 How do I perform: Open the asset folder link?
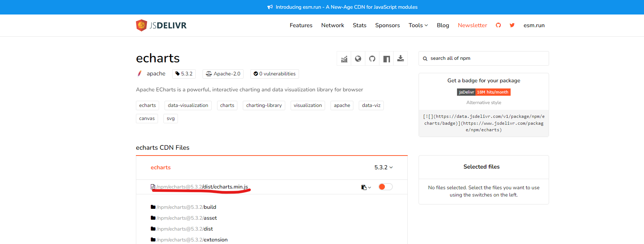tap(187, 218)
